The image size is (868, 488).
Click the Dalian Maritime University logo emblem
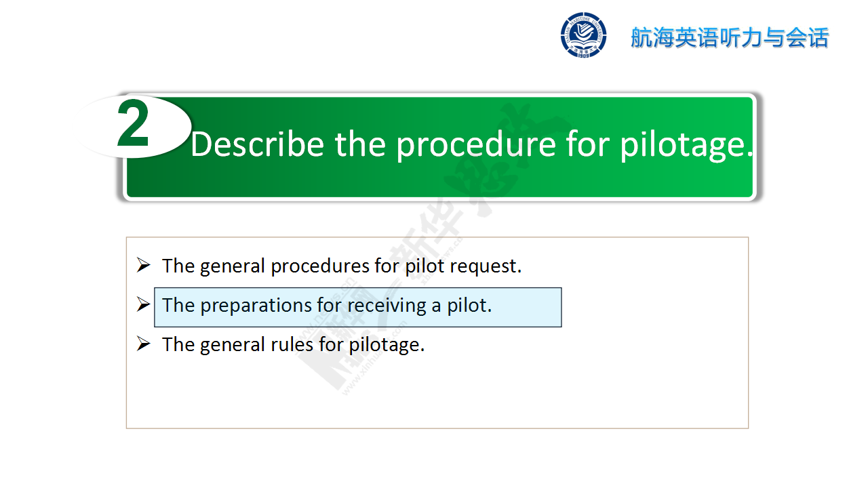583,35
